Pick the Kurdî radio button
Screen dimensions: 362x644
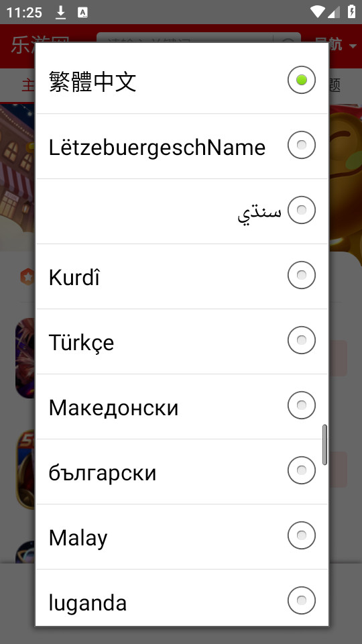coord(301,275)
